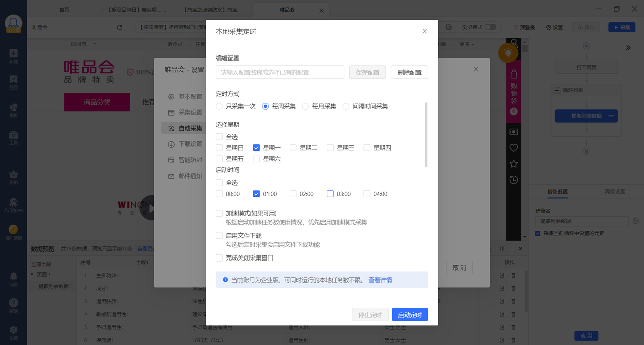Select 只采集一次 radio option
Image resolution: width=644 pixels, height=345 pixels.
coord(219,106)
